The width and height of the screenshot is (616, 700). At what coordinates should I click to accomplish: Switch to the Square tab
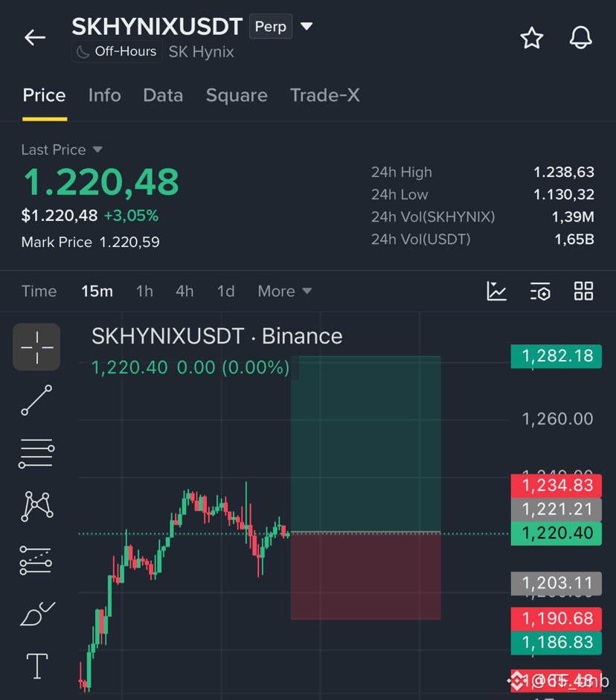point(237,95)
